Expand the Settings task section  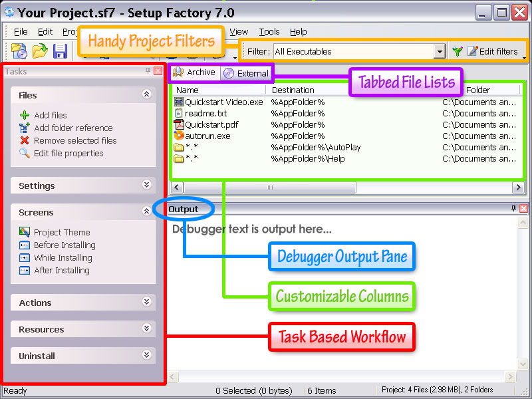click(147, 186)
